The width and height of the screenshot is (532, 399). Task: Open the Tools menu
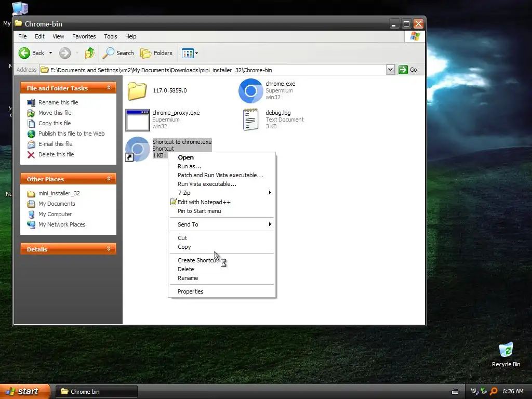pyautogui.click(x=110, y=36)
